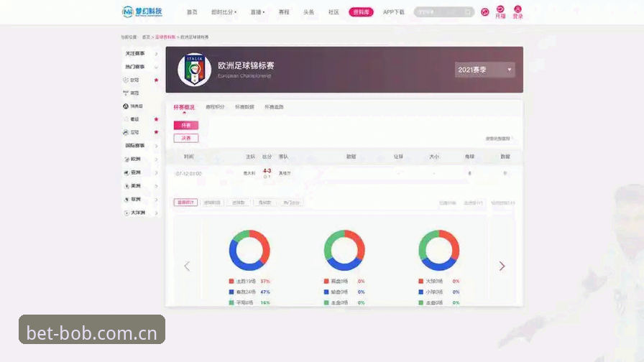Click the red 赢盘 legend swatch under the middle chart
The width and height of the screenshot is (644, 362).
pos(326,281)
